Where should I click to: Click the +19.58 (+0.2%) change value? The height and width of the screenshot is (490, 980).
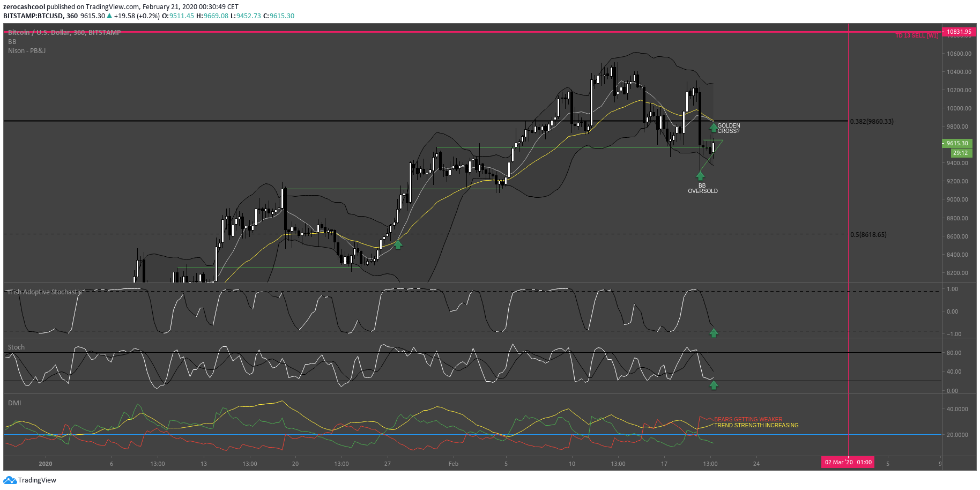point(137,16)
